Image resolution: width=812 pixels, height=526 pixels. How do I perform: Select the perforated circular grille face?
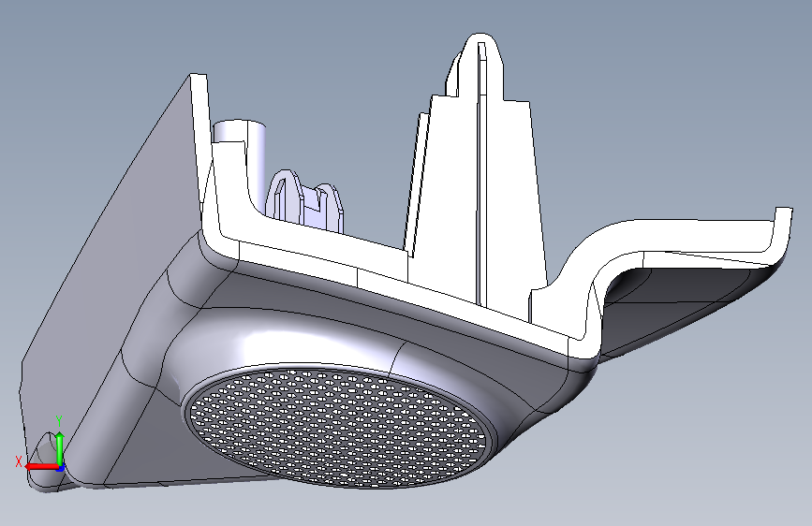coord(338,428)
